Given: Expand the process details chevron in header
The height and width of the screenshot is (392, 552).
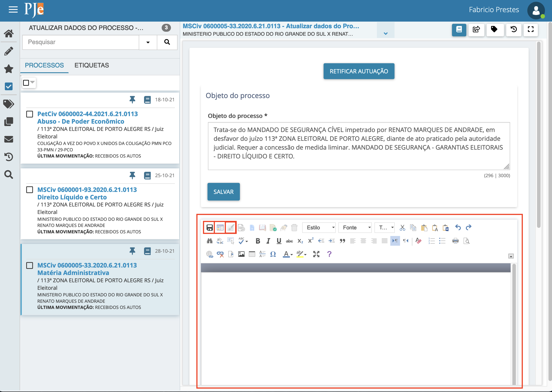Looking at the screenshot, I should pos(385,33).
